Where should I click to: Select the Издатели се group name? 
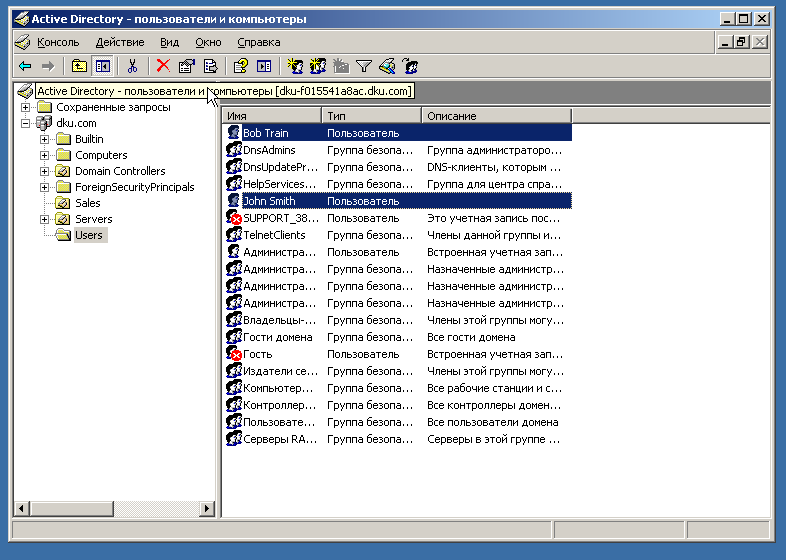tap(280, 371)
